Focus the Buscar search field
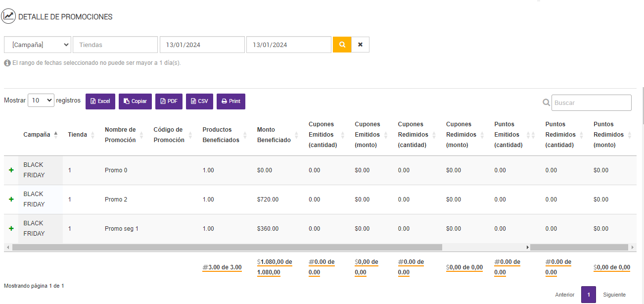The height and width of the screenshot is (304, 644). (591, 102)
